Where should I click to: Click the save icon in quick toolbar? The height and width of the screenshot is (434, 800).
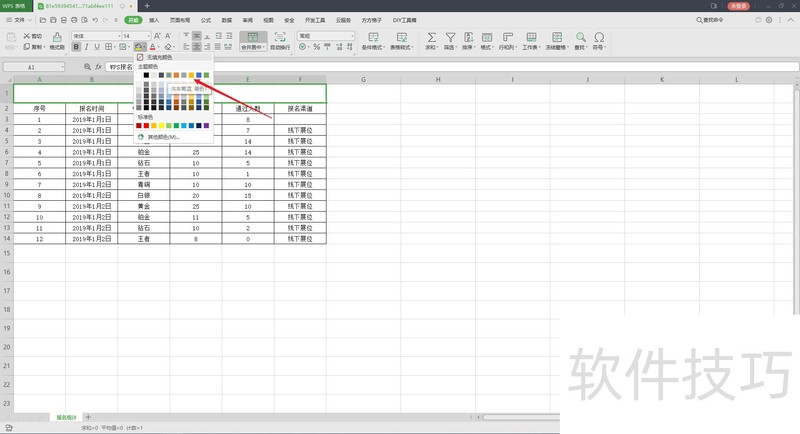tap(53, 20)
